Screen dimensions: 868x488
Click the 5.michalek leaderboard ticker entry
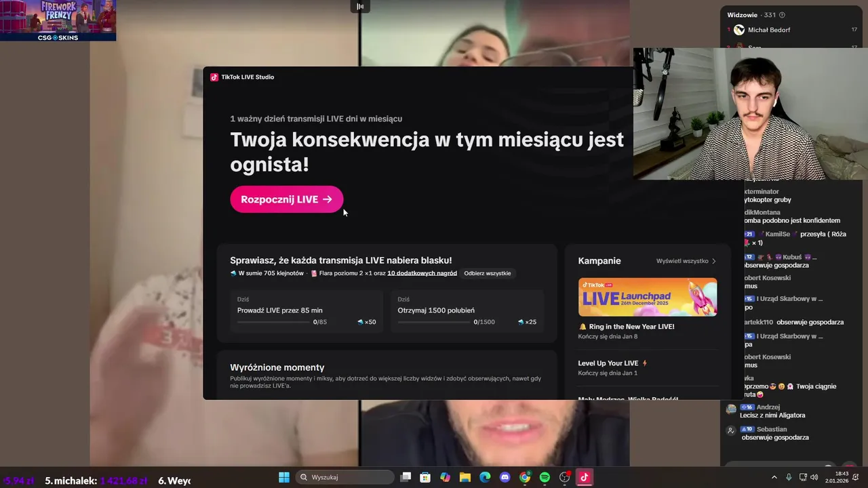pyautogui.click(x=96, y=481)
